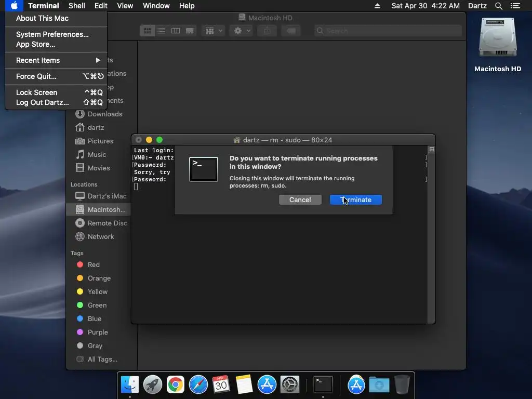Viewport: 532px width, 399px height.
Task: Click Finder edit tags toolbar button
Action: (291, 31)
